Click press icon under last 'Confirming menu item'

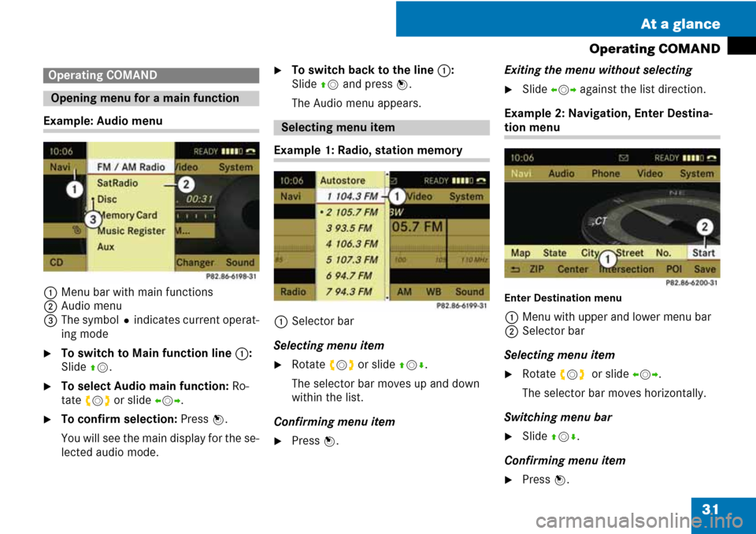tap(559, 480)
